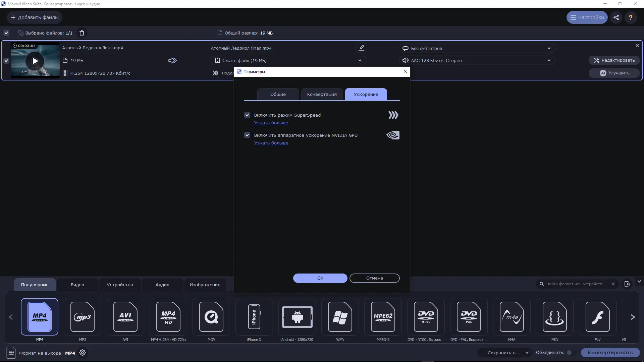Expand the Без субтитров dropdown
Image resolution: width=644 pixels, height=362 pixels.
(x=477, y=48)
